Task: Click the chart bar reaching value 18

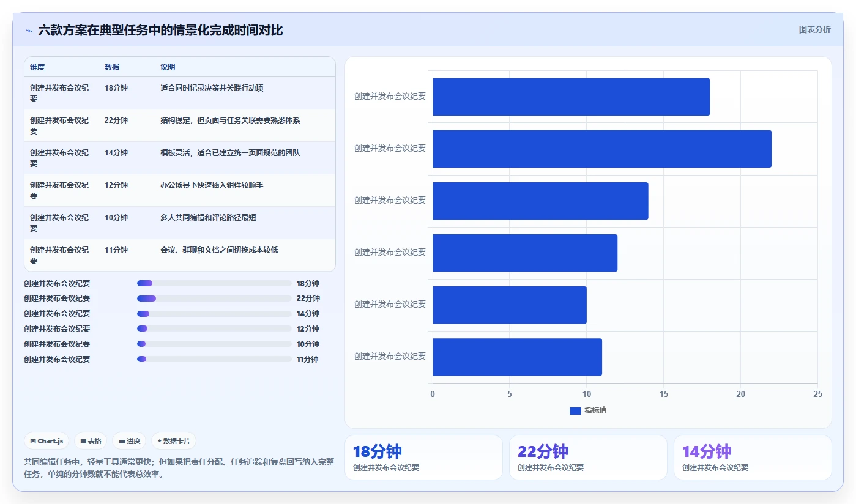Action: pyautogui.click(x=571, y=97)
